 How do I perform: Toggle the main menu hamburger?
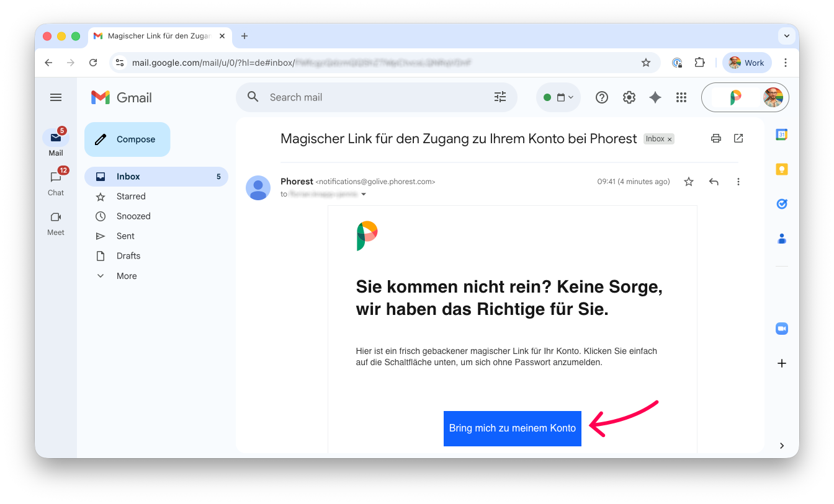pyautogui.click(x=56, y=97)
